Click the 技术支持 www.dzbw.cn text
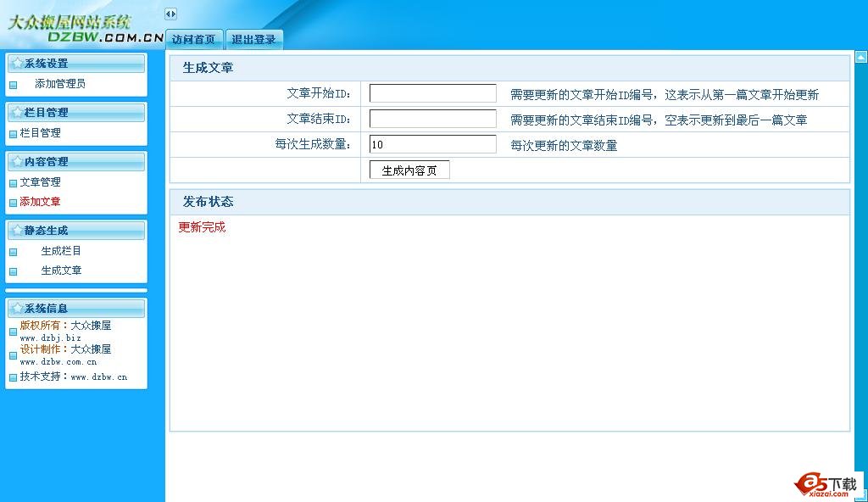Screen dimensions: 868x502 point(74,376)
